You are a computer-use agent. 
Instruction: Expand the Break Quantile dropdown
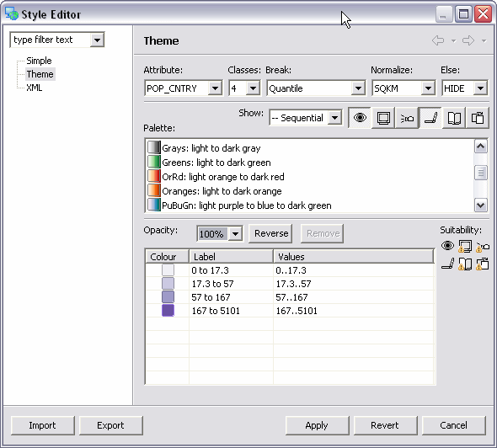tap(358, 88)
